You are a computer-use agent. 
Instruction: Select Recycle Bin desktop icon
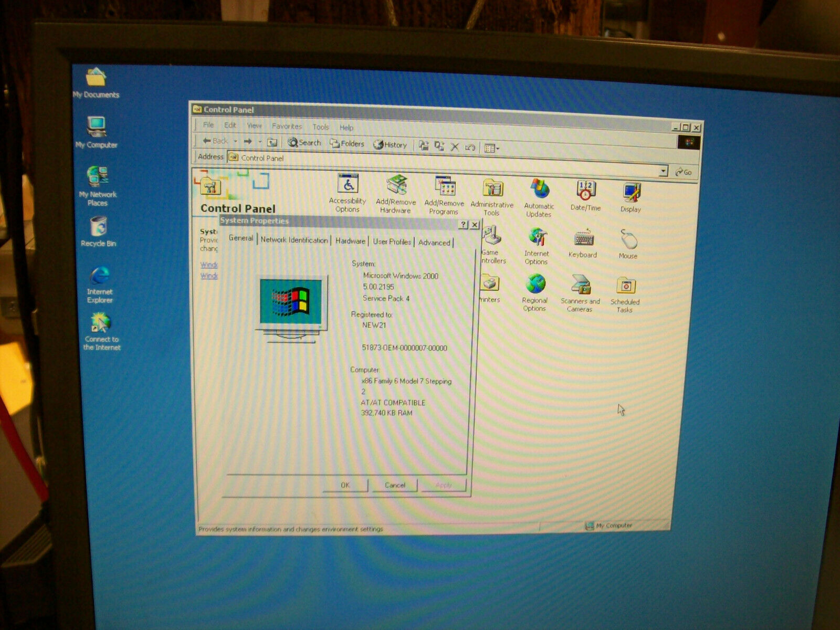click(x=99, y=232)
